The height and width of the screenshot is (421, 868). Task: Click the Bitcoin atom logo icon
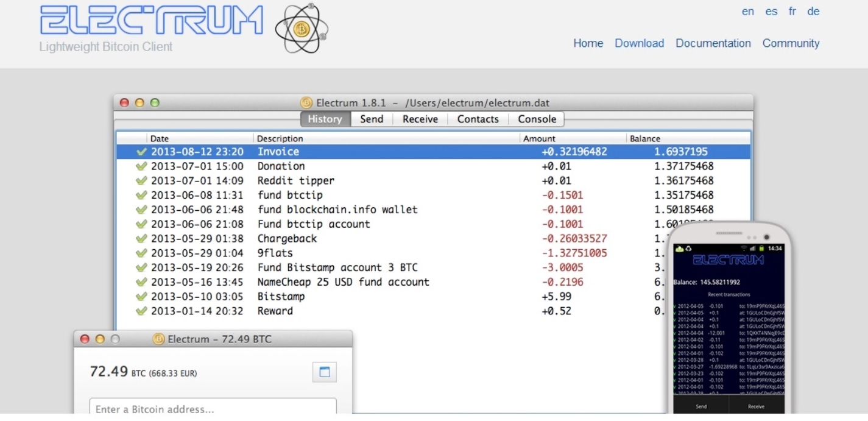tap(302, 28)
